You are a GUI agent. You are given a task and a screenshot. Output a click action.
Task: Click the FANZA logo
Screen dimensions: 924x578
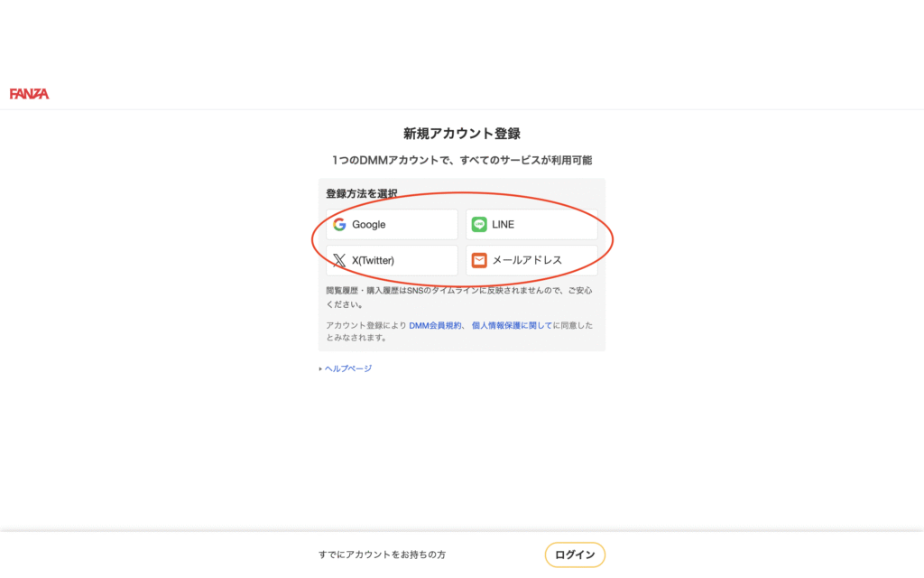[29, 94]
